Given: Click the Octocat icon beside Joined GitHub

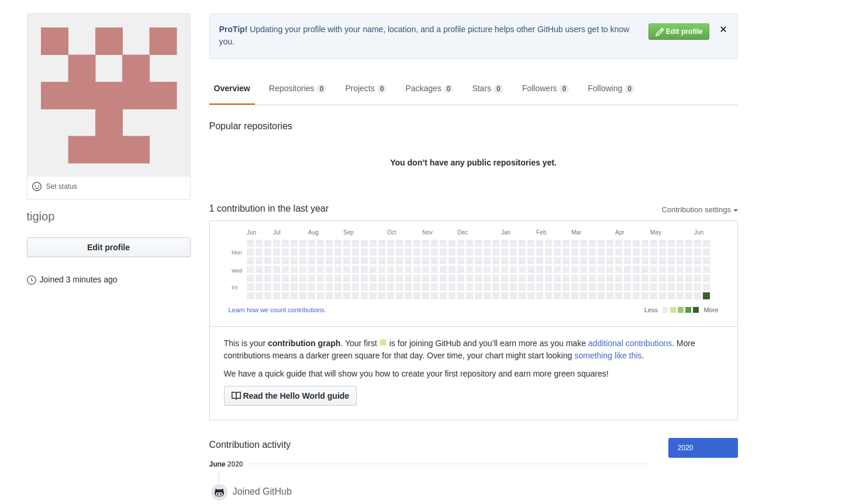Looking at the screenshot, I should (219, 492).
